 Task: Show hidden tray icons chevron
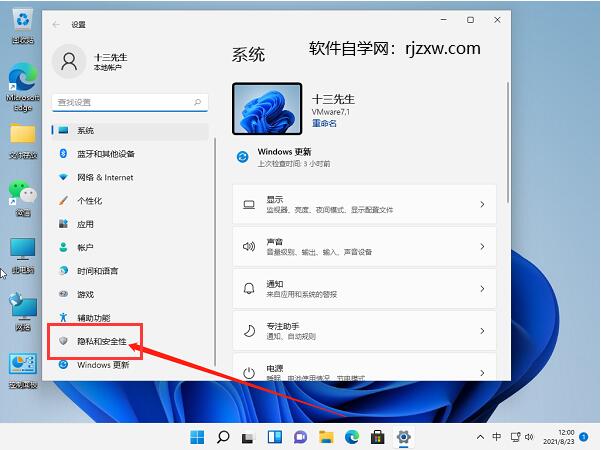click(480, 437)
